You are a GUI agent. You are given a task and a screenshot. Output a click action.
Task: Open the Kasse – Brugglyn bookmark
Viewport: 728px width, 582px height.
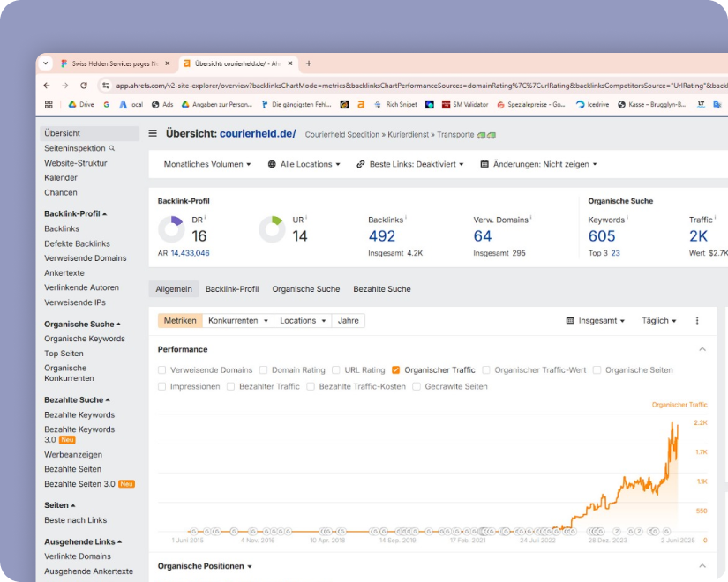651,104
